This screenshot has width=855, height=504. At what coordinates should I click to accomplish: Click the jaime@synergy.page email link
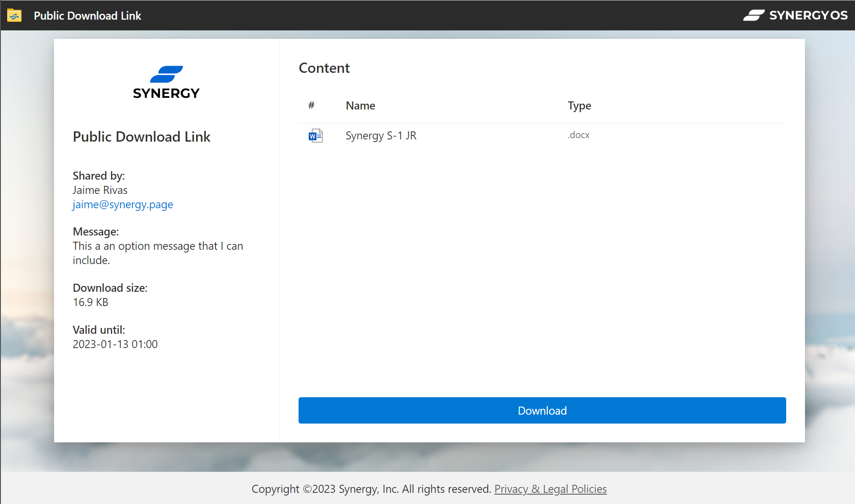(x=123, y=204)
